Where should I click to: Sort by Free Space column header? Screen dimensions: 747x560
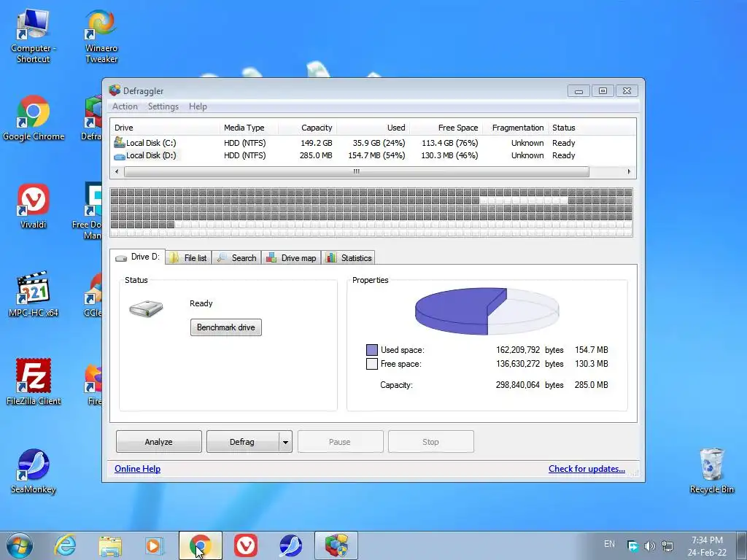tap(446, 128)
